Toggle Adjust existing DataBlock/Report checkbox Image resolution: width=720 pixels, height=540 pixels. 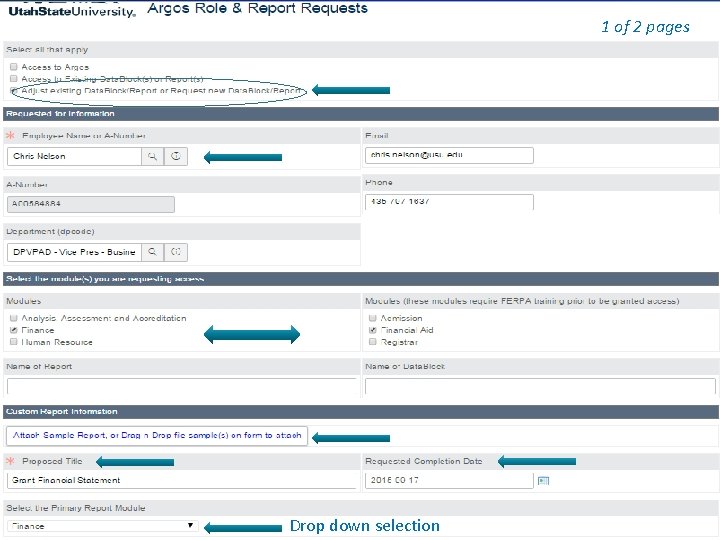[x=14, y=91]
